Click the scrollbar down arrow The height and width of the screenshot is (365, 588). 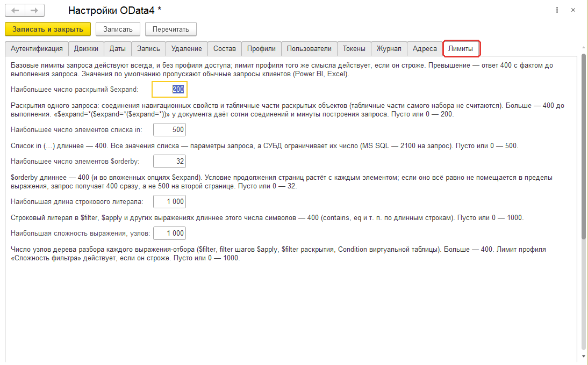[x=583, y=357]
